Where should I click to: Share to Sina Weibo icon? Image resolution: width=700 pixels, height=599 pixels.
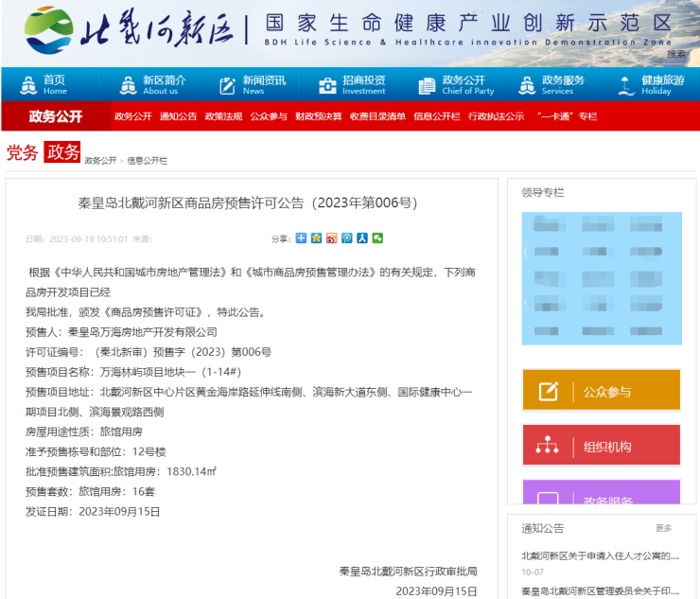pos(332,238)
